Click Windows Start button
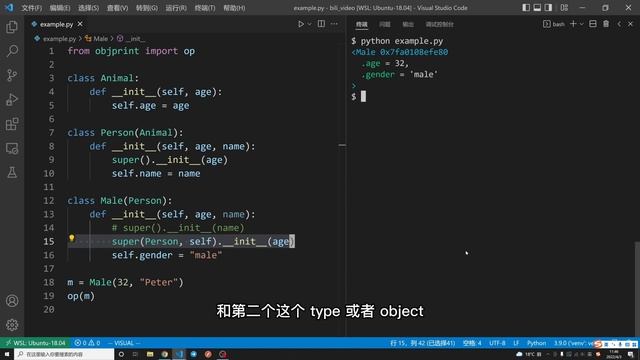 point(7,354)
